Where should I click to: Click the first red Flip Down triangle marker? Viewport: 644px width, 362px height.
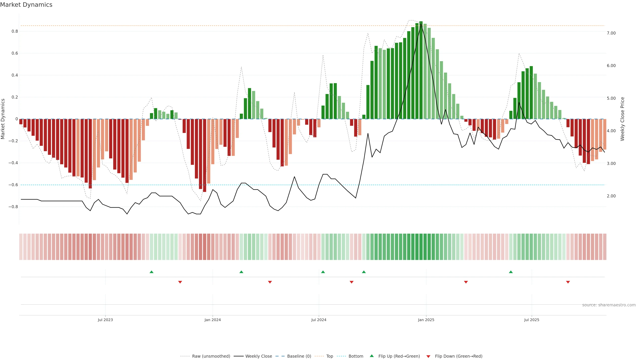coord(180,282)
